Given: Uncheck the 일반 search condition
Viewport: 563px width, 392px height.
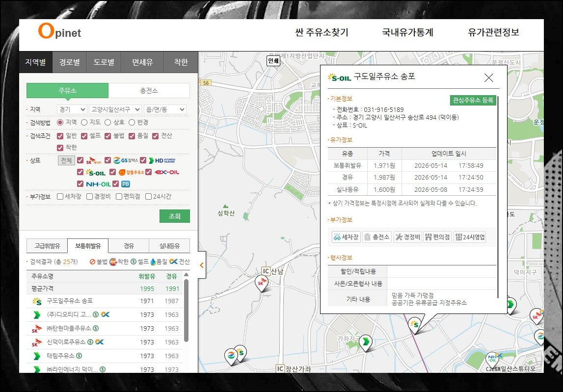Looking at the screenshot, I should (x=60, y=136).
